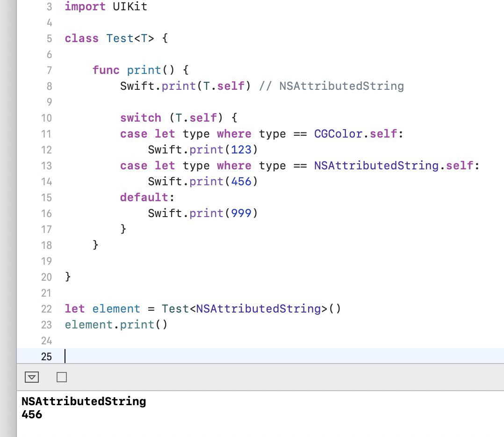The width and height of the screenshot is (504, 437).
Task: Click line number 25 in gutter
Action: (x=46, y=357)
